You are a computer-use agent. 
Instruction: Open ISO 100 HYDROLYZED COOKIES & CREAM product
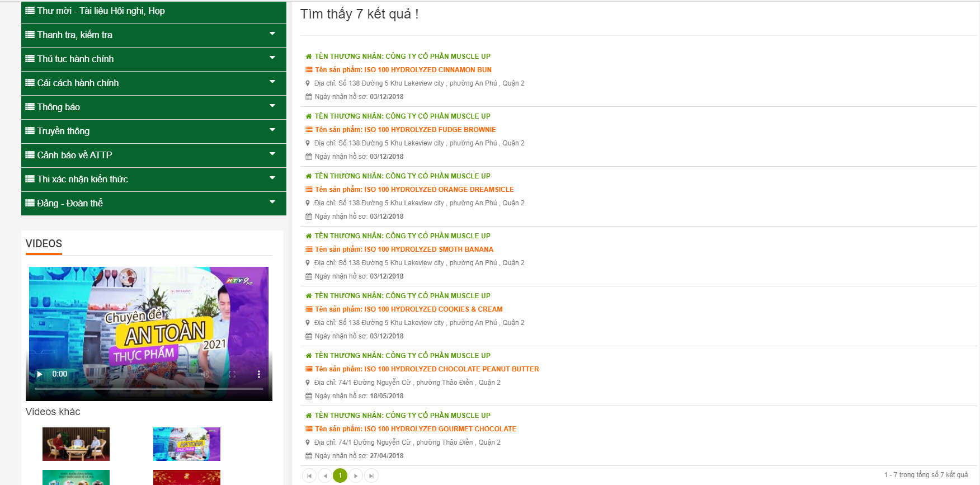click(x=408, y=309)
